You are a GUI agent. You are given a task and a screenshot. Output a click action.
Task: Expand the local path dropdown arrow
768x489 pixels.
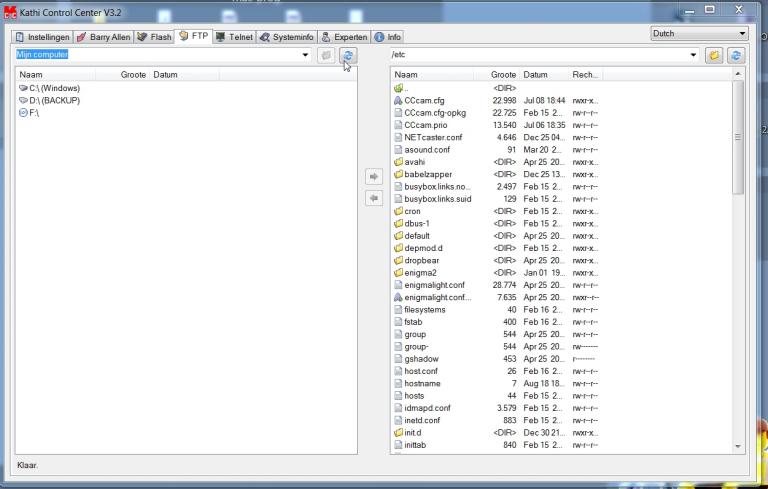coord(306,56)
